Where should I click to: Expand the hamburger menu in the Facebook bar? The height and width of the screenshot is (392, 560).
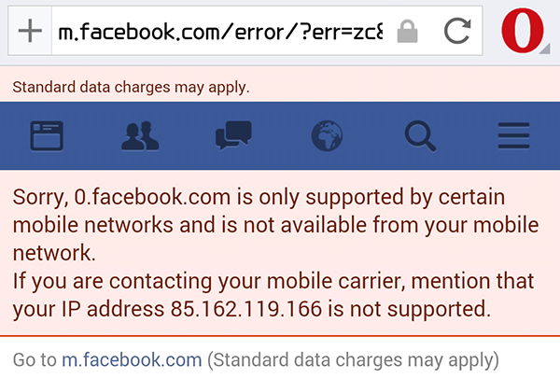tap(513, 135)
